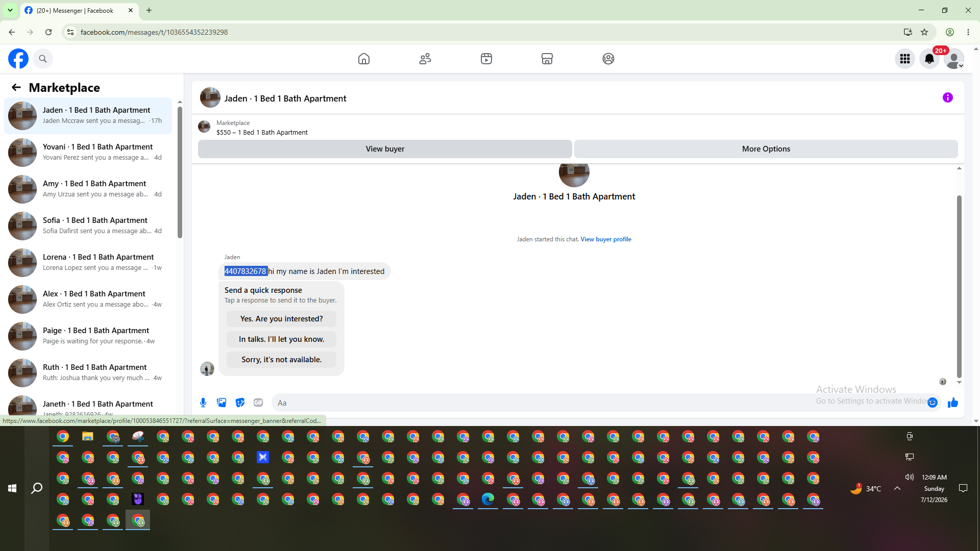Screen dimensions: 980x551
Task: Open the Lorena conversation
Action: (x=88, y=263)
